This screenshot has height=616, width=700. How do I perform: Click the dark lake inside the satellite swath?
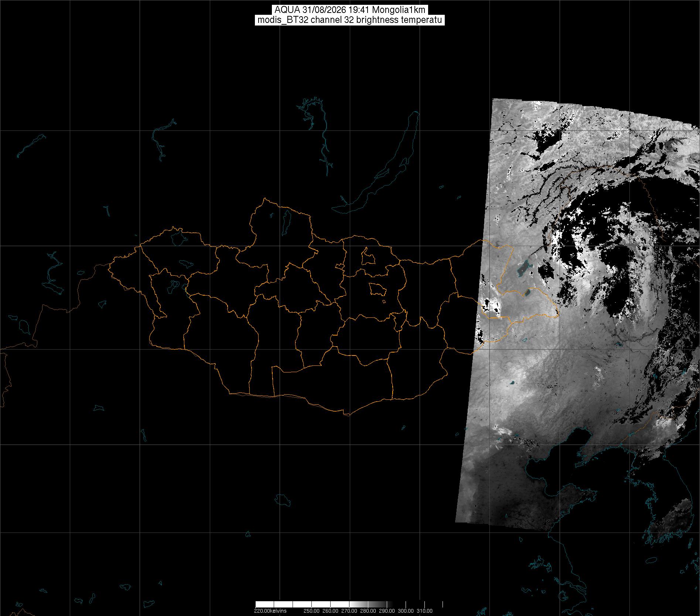[523, 268]
